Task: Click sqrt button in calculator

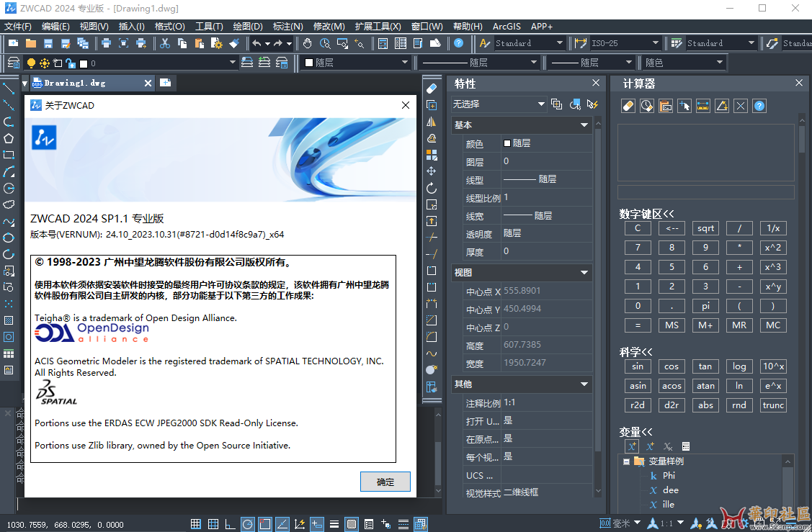Action: coord(705,228)
